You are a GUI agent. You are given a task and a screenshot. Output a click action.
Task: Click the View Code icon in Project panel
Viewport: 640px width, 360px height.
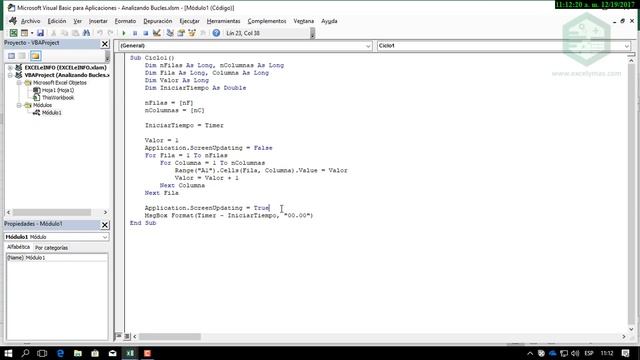[x=11, y=56]
